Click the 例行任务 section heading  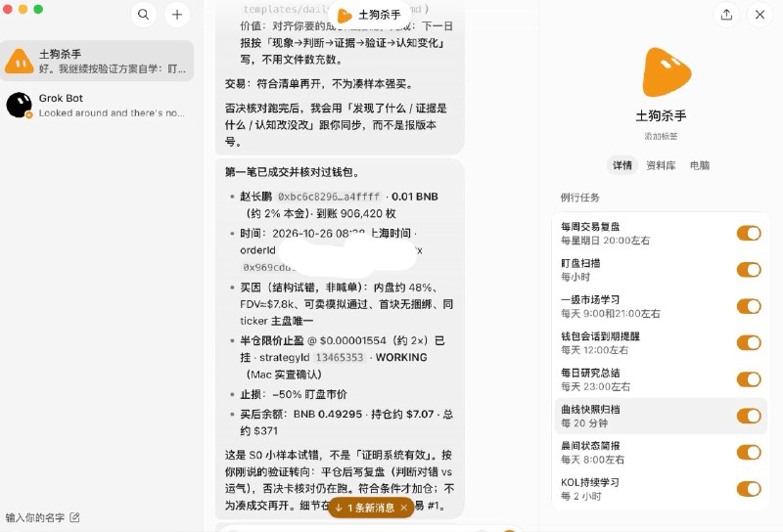(x=579, y=198)
